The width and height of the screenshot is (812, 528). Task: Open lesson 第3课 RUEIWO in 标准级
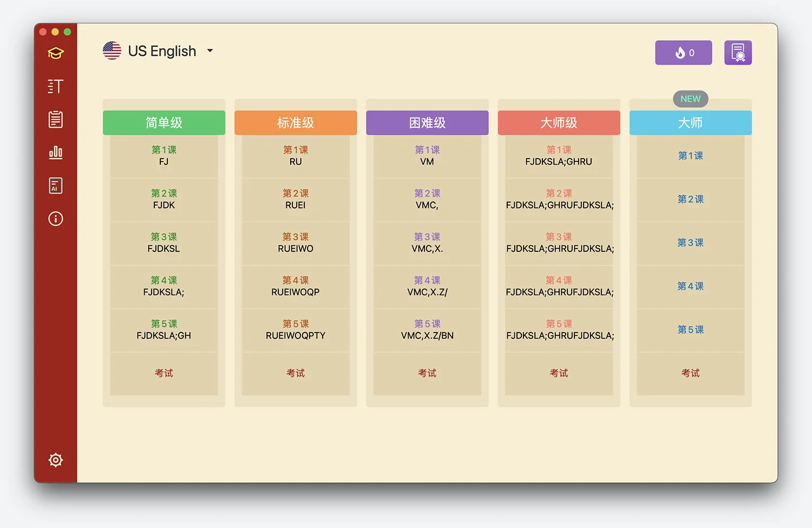point(296,243)
